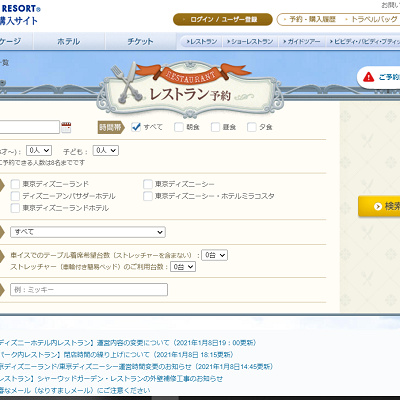400x400 pixels.
Task: Select ディズニーアンバサダーホテル checkbox
Action: click(15, 196)
